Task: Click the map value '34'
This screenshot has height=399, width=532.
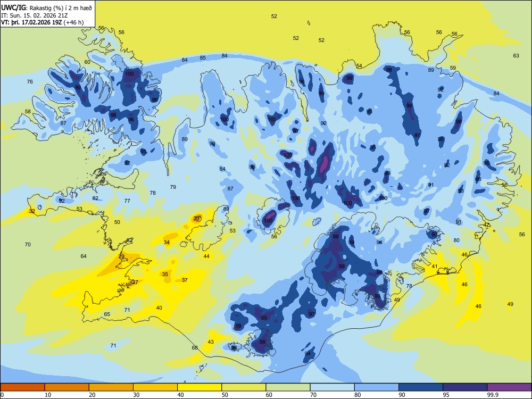Action: click(x=167, y=242)
